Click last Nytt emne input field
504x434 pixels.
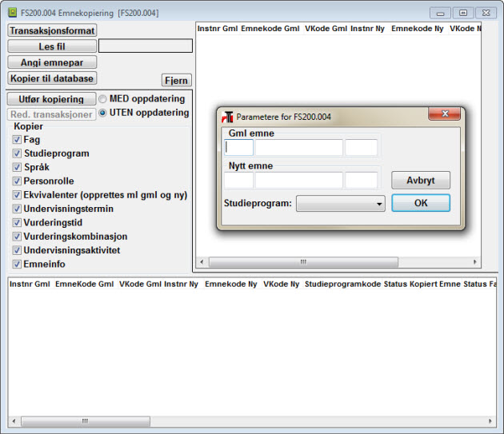362,180
